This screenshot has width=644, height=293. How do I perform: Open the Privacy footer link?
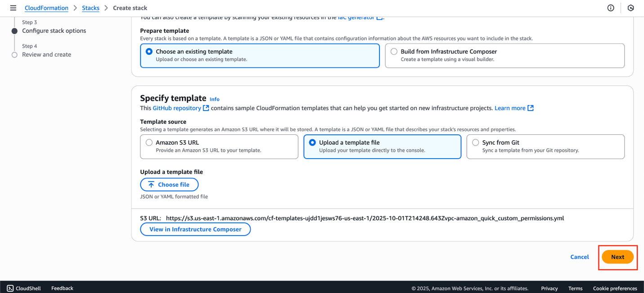coord(549,289)
